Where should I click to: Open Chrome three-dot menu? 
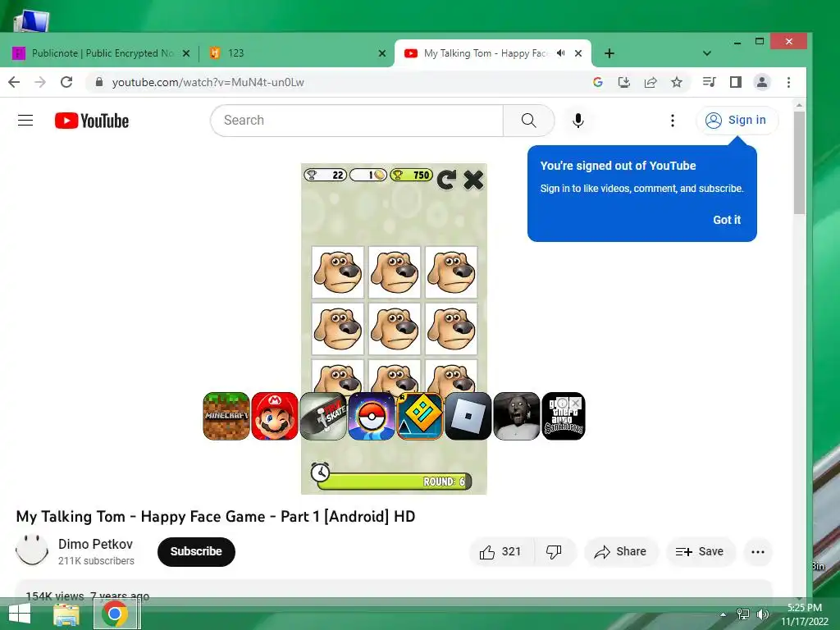[788, 82]
